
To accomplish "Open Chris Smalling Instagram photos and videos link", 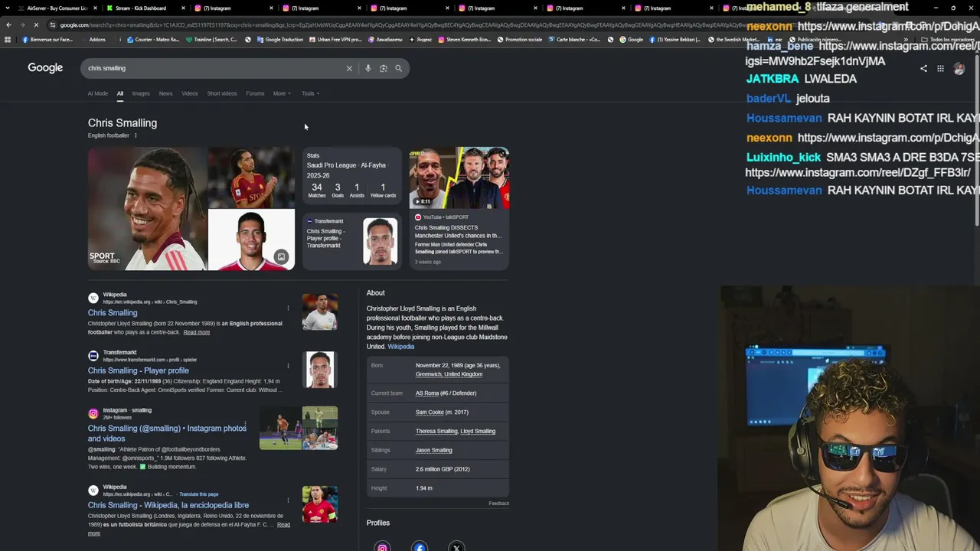I will pos(167,433).
